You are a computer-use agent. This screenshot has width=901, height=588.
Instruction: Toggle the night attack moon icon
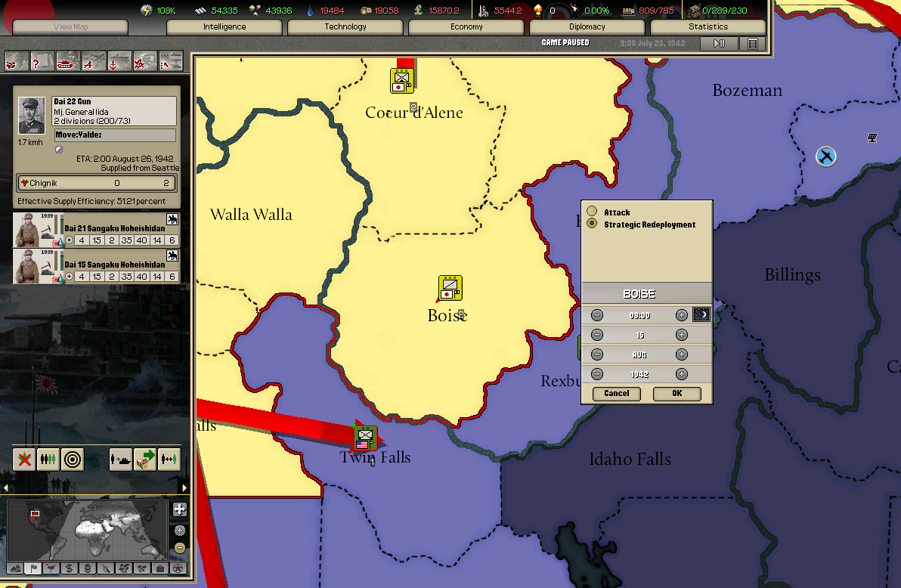click(x=701, y=314)
